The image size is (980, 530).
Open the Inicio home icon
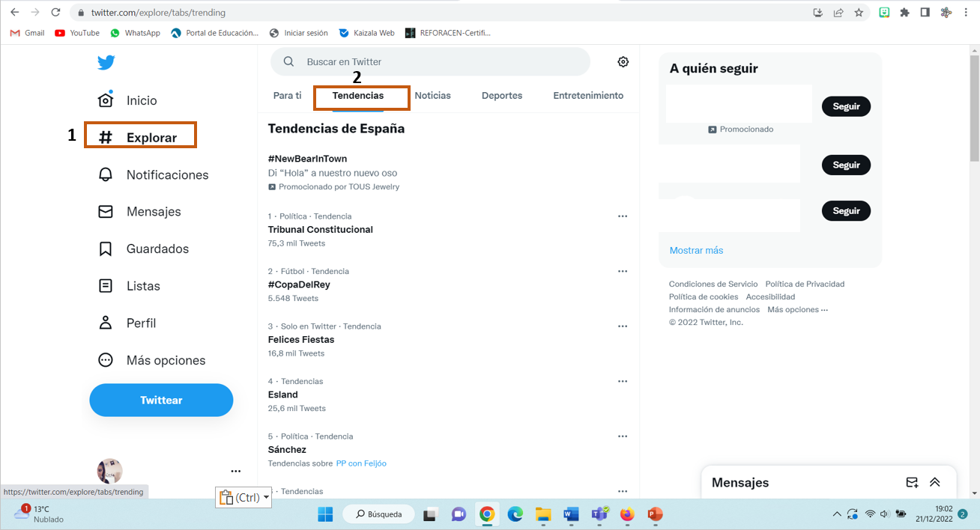pos(106,100)
